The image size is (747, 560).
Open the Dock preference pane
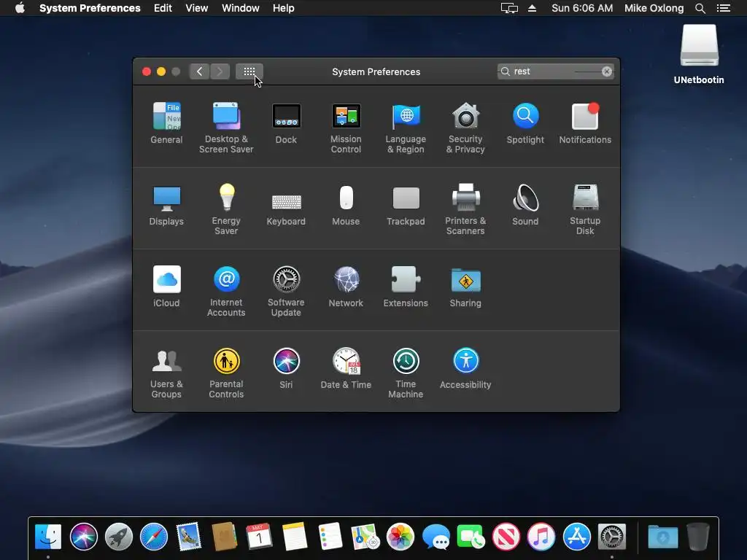coord(286,122)
